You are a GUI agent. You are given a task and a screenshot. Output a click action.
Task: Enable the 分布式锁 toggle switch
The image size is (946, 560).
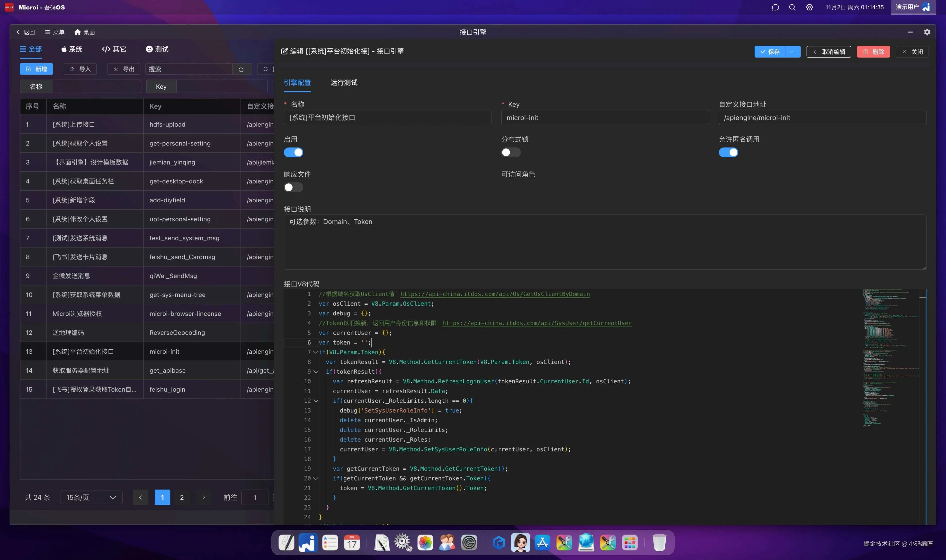[511, 153]
